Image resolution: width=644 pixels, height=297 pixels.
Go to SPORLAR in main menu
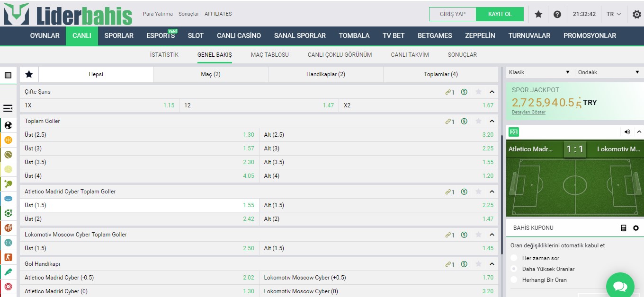click(119, 36)
